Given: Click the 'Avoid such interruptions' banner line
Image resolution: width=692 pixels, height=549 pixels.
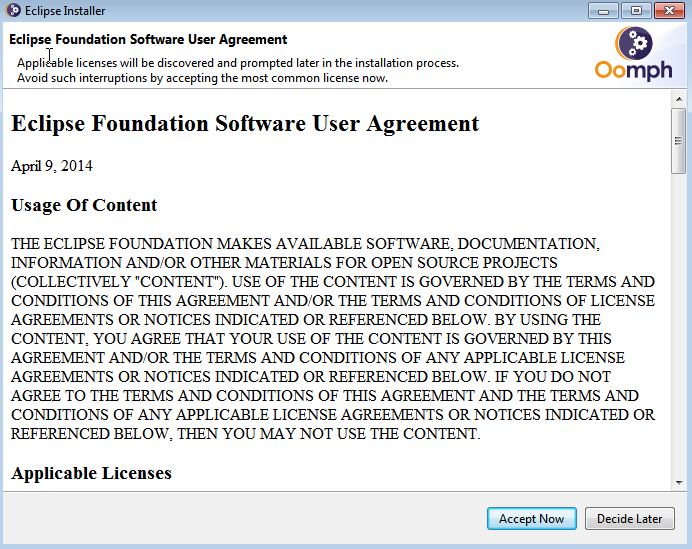Looking at the screenshot, I should [202, 78].
